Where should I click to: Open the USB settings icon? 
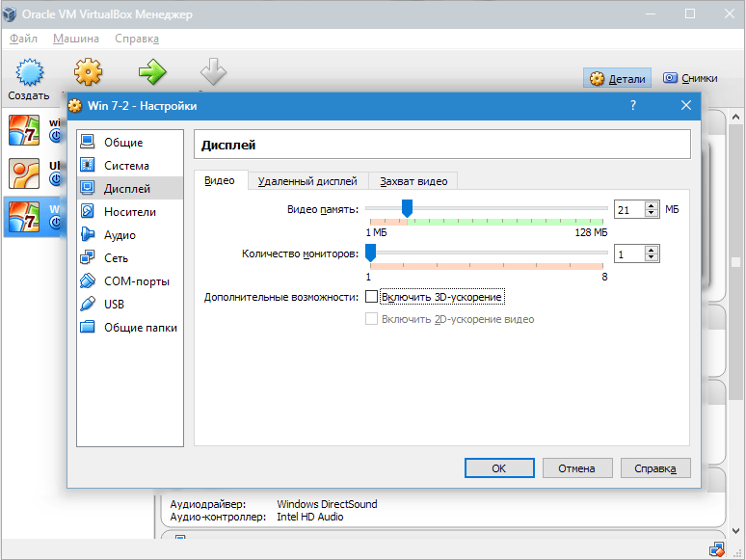(88, 305)
